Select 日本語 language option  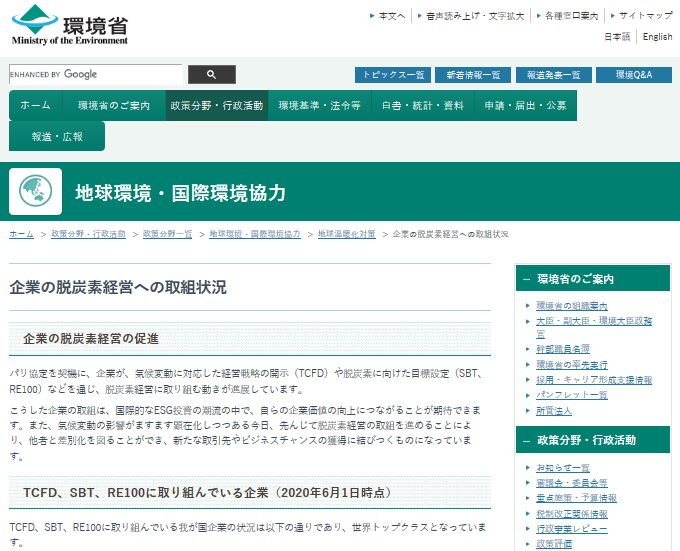(617, 37)
